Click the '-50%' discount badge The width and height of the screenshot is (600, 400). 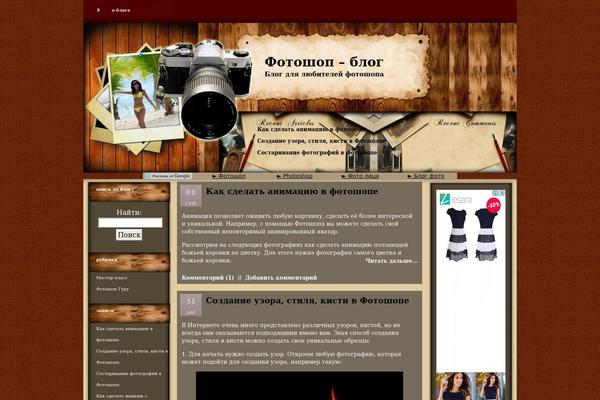click(494, 205)
